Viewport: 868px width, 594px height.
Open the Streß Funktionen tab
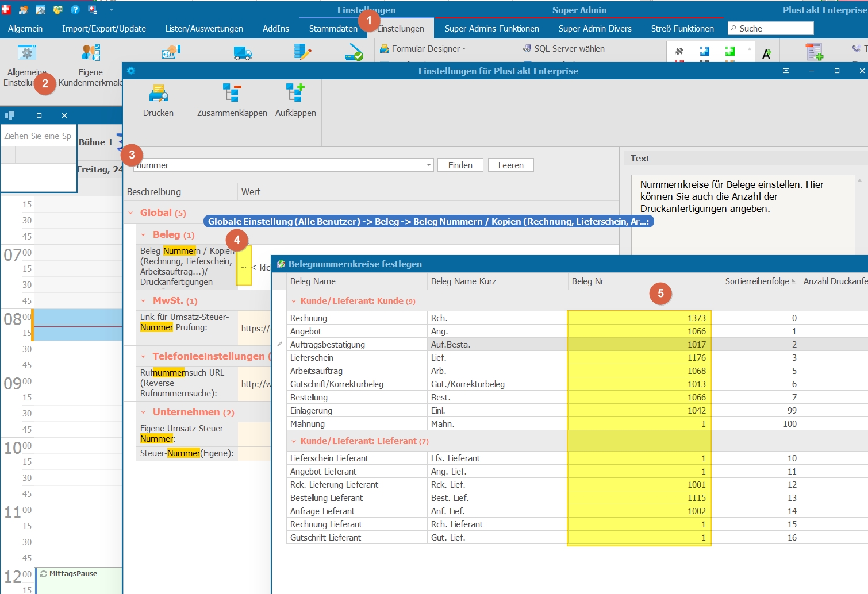point(682,29)
